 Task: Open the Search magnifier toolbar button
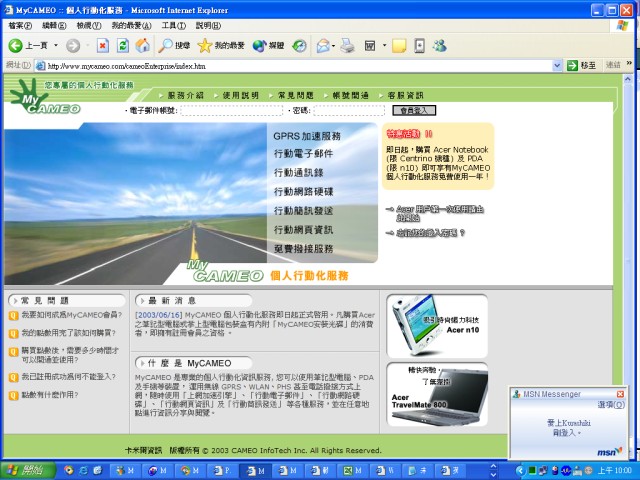174,45
